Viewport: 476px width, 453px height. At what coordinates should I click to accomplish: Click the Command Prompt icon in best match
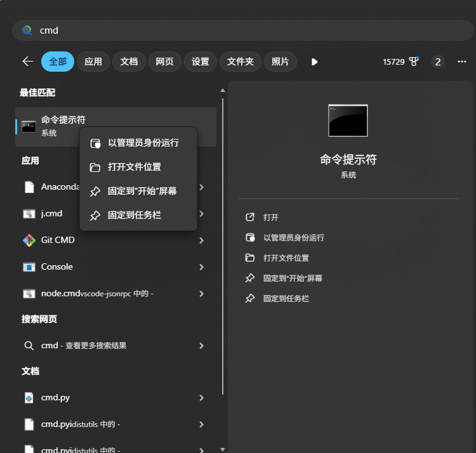(x=29, y=126)
